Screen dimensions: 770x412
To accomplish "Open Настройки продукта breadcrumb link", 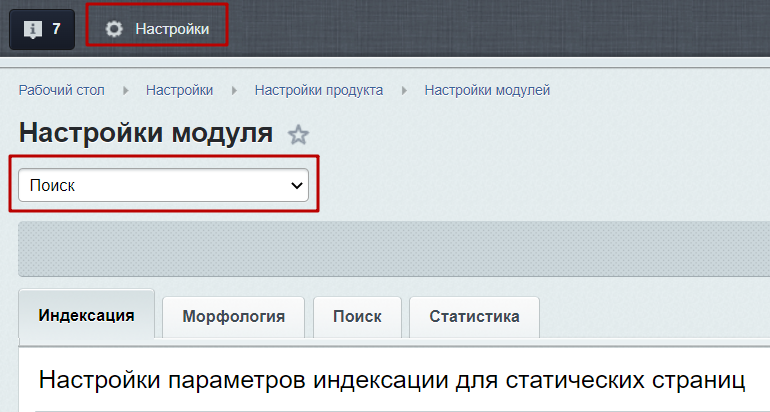I will pyautogui.click(x=318, y=90).
